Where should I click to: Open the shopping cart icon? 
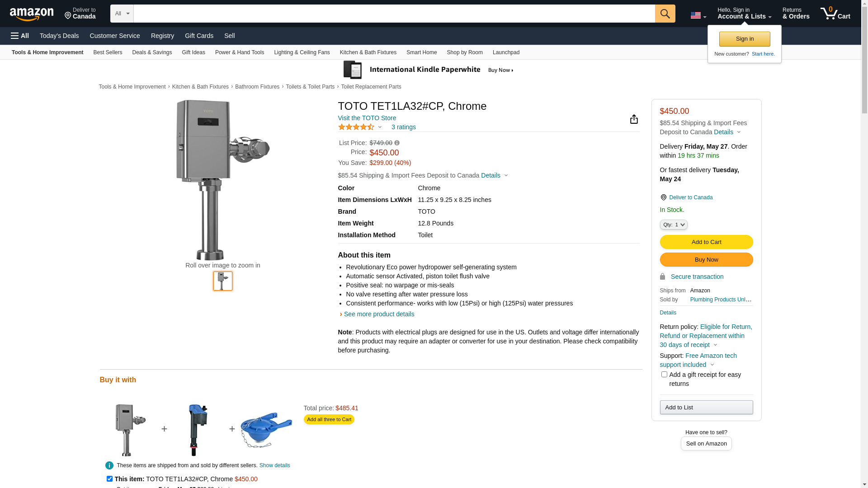[835, 14]
